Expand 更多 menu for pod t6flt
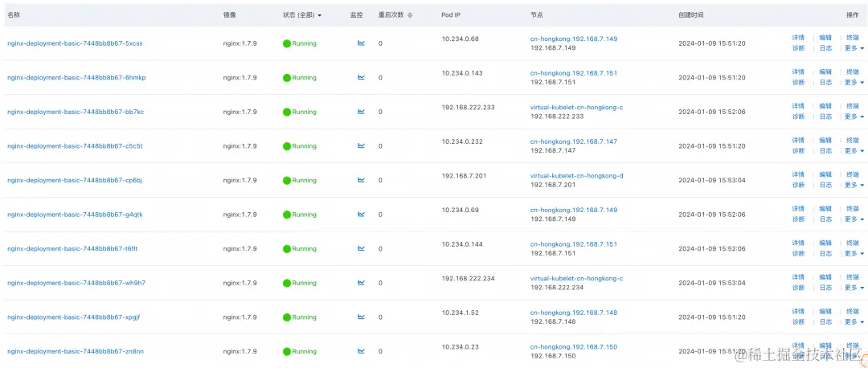 click(x=854, y=253)
